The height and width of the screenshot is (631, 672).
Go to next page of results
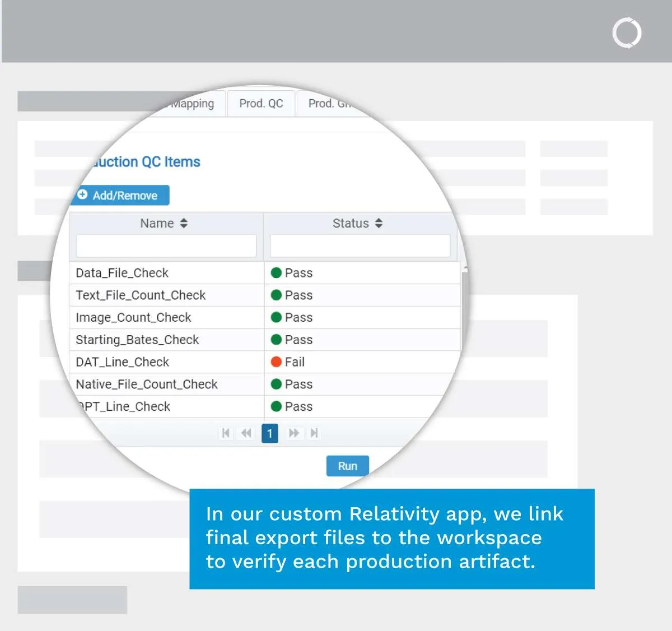293,433
